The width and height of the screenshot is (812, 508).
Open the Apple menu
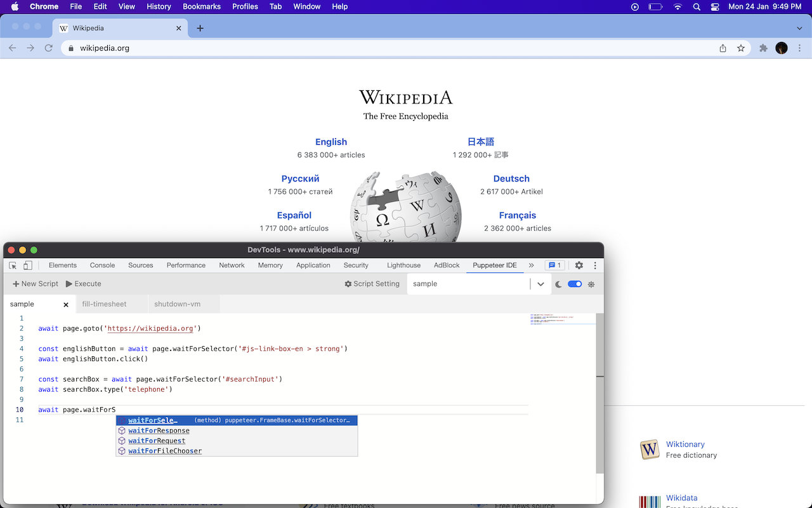[15, 6]
